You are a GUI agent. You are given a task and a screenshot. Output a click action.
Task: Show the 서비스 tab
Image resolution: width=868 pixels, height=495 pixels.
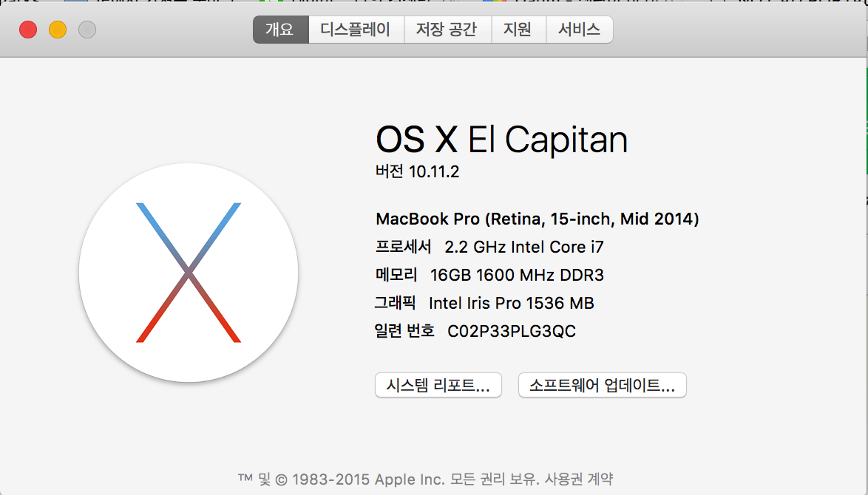[x=579, y=30]
